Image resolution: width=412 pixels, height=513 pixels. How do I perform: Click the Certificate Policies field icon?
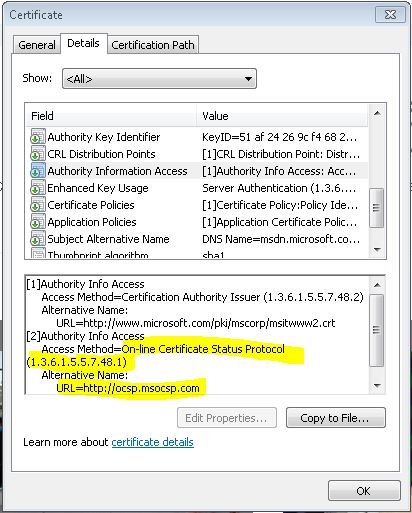(x=37, y=205)
